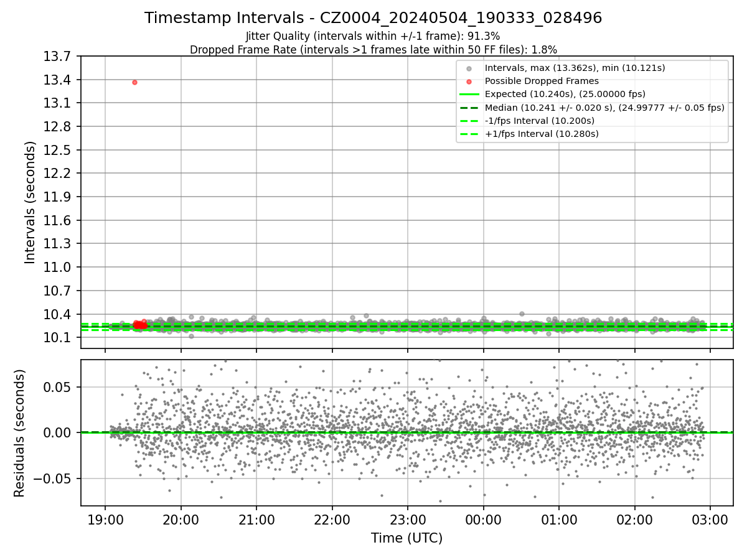Click the dark green dashed line sample beside 'Median'
Image resolution: width=747 pixels, height=560 pixels.
pos(469,108)
